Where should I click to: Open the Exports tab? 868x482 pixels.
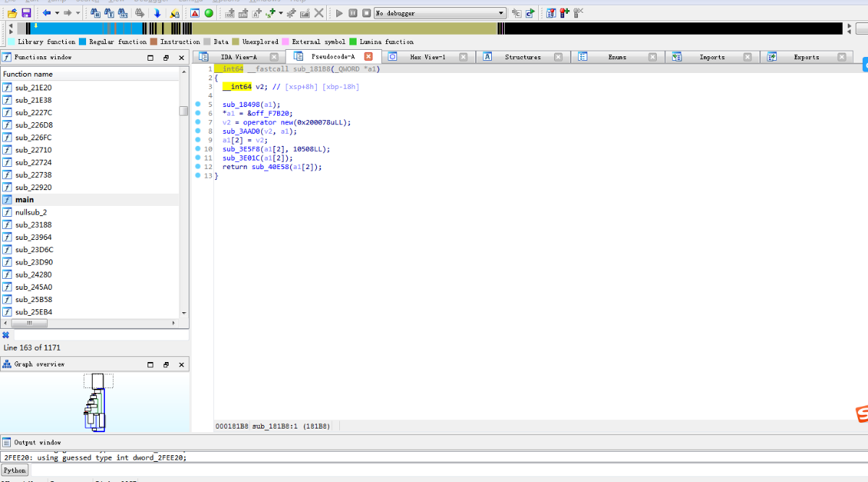pyautogui.click(x=807, y=57)
